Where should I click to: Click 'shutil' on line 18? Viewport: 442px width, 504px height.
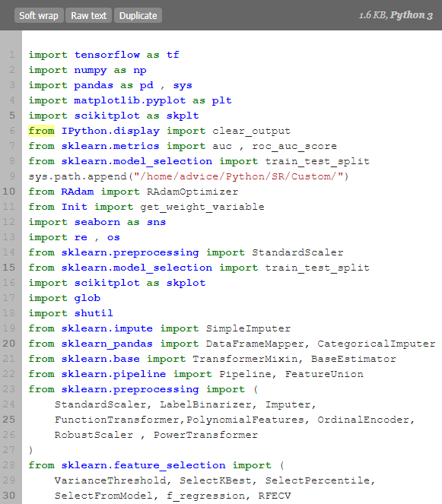click(x=94, y=313)
